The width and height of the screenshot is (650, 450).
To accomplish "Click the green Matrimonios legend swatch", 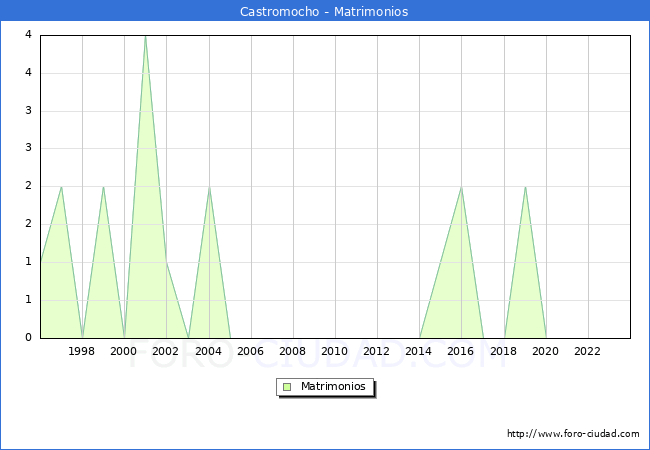I will coord(287,386).
